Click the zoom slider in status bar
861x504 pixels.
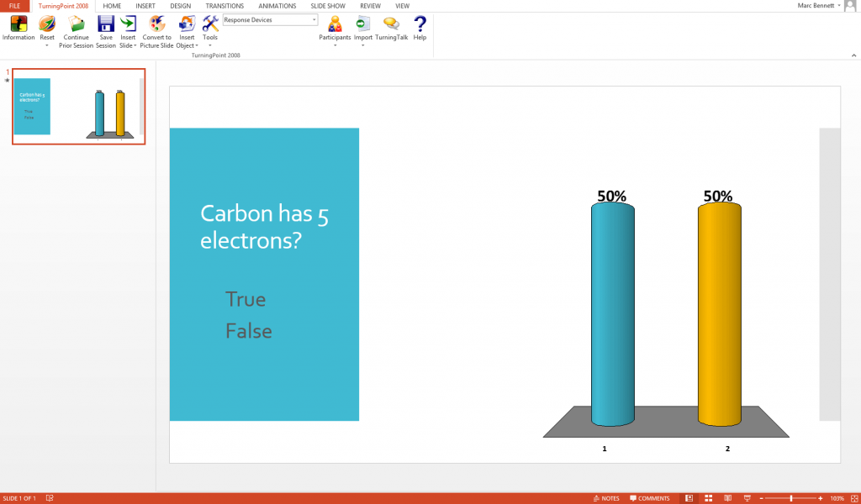tap(790, 498)
